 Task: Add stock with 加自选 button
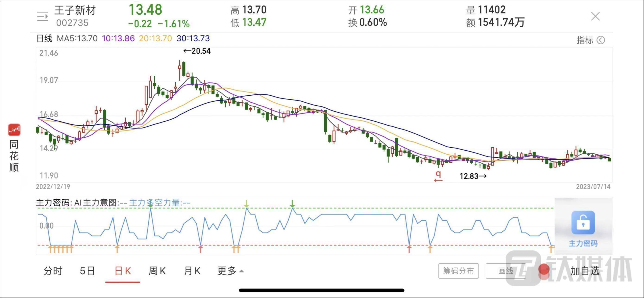tap(585, 271)
